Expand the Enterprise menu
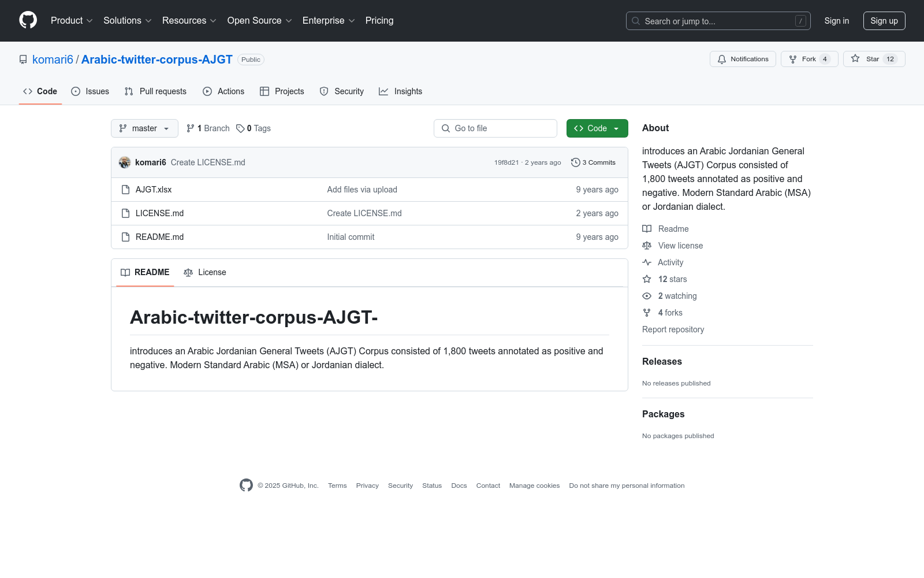Image resolution: width=924 pixels, height=578 pixels. coord(329,20)
